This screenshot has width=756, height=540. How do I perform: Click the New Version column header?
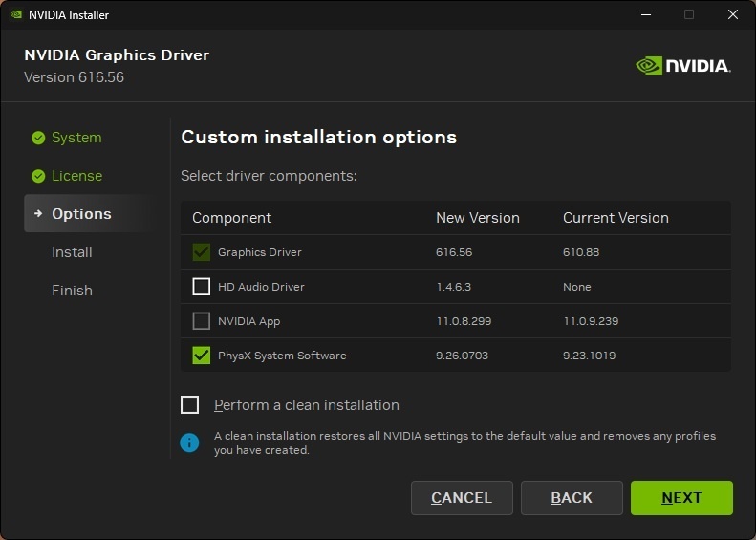[x=478, y=218]
